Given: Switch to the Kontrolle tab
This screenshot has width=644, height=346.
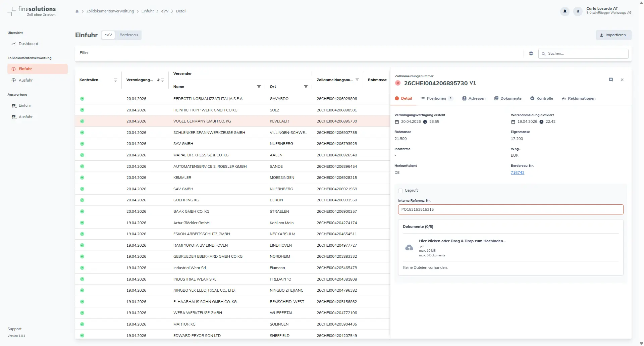Looking at the screenshot, I should pyautogui.click(x=541, y=98).
